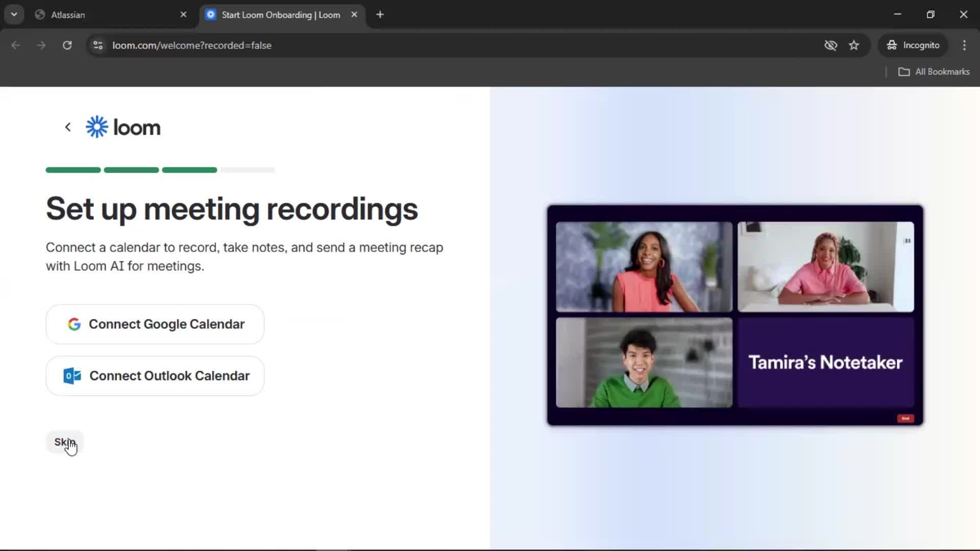Bookmark page with the star icon
The height and width of the screenshot is (551, 980).
[x=854, y=45]
